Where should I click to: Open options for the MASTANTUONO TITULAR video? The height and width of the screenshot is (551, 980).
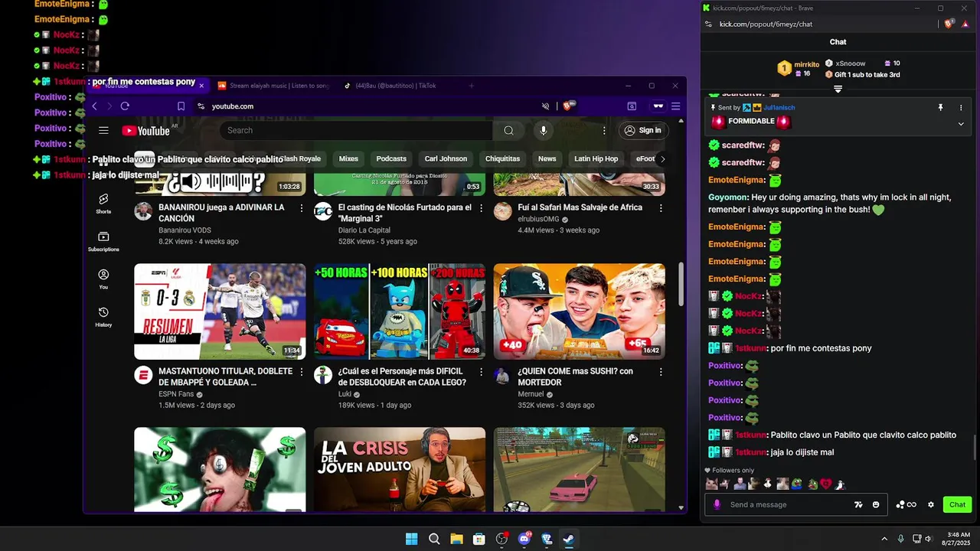pyautogui.click(x=301, y=372)
